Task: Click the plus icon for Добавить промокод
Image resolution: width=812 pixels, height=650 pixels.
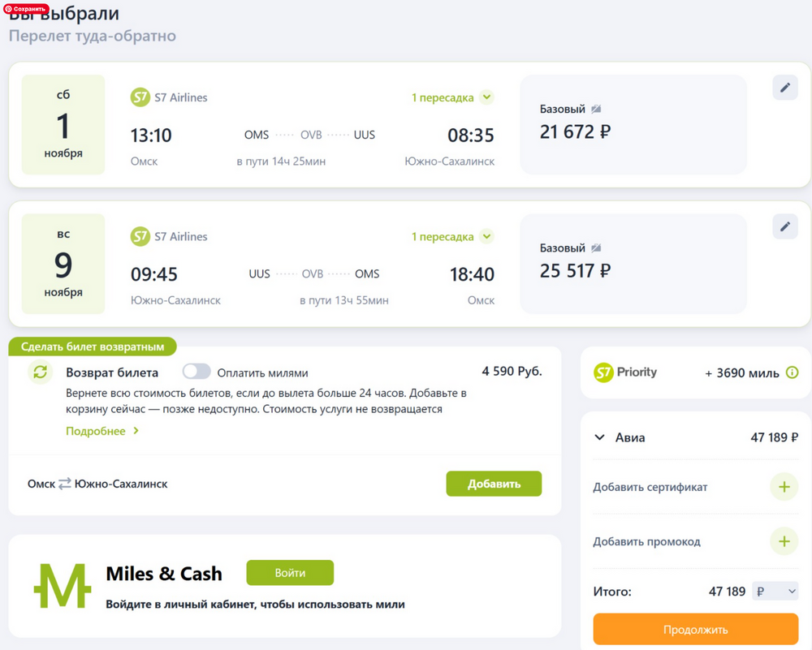Action: pos(784,541)
